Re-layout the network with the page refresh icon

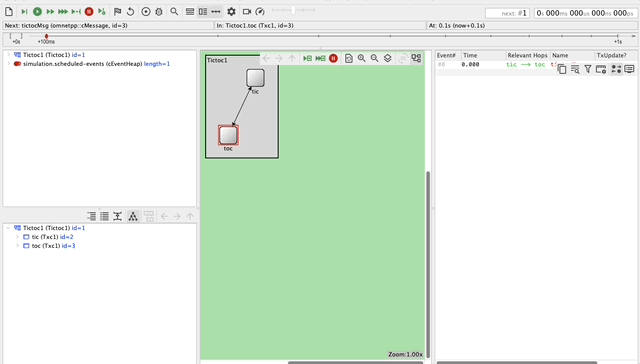pos(349,58)
